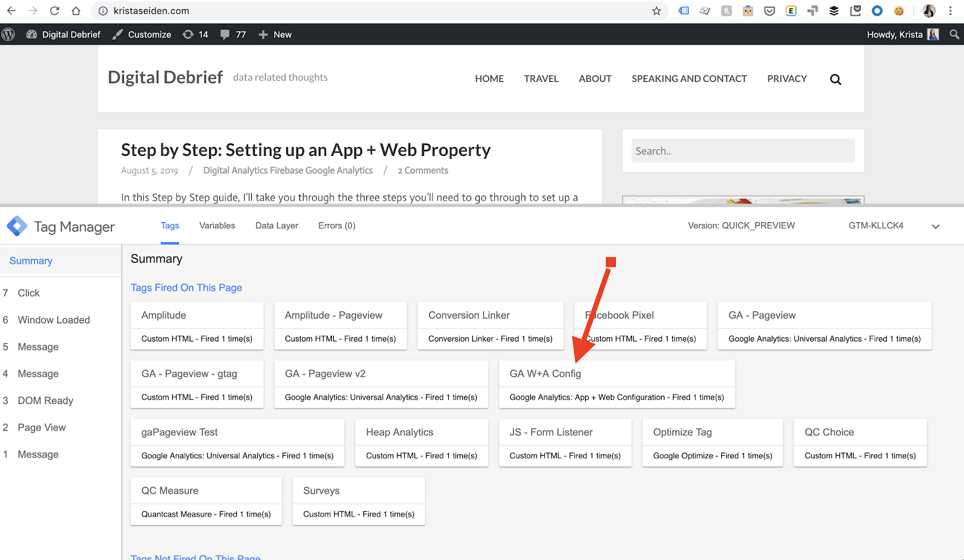This screenshot has height=560, width=964.
Task: Open the blue tag extension icon
Action: (684, 11)
